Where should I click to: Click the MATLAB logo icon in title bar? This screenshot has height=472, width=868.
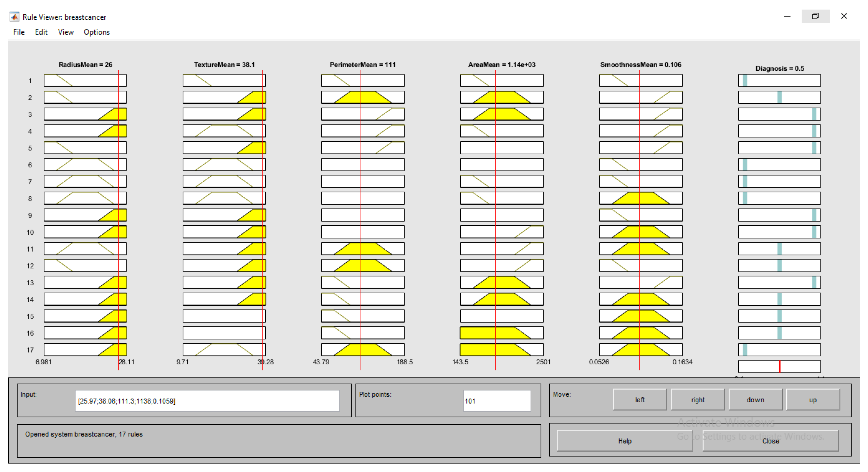click(14, 16)
